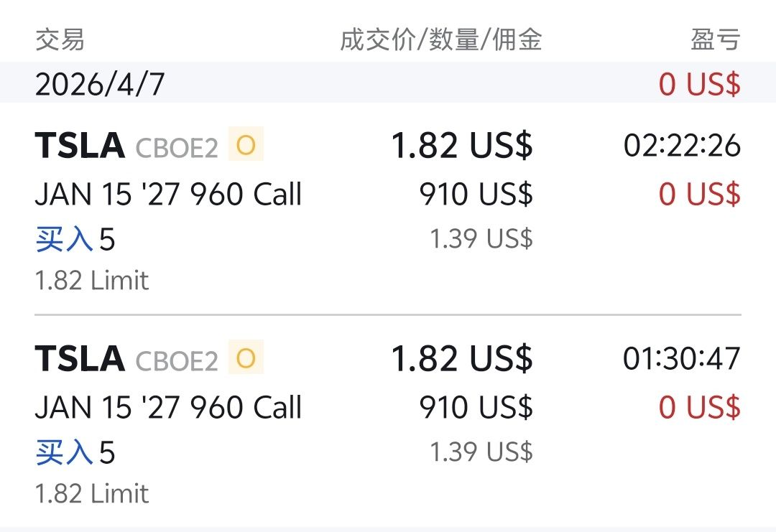The height and width of the screenshot is (532, 776).
Task: Open the TSLA ticker of the 01:30:47 trade
Action: [80, 359]
